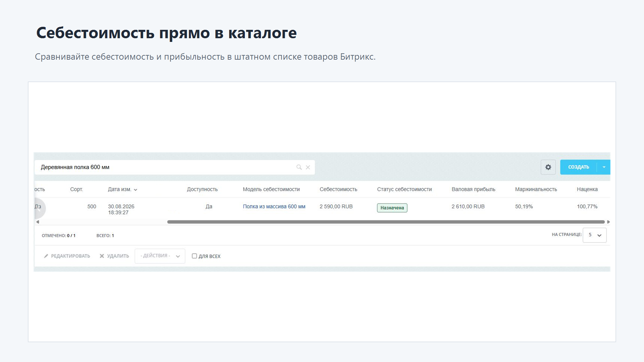
Task: Clear the search field with X icon
Action: pyautogui.click(x=308, y=167)
